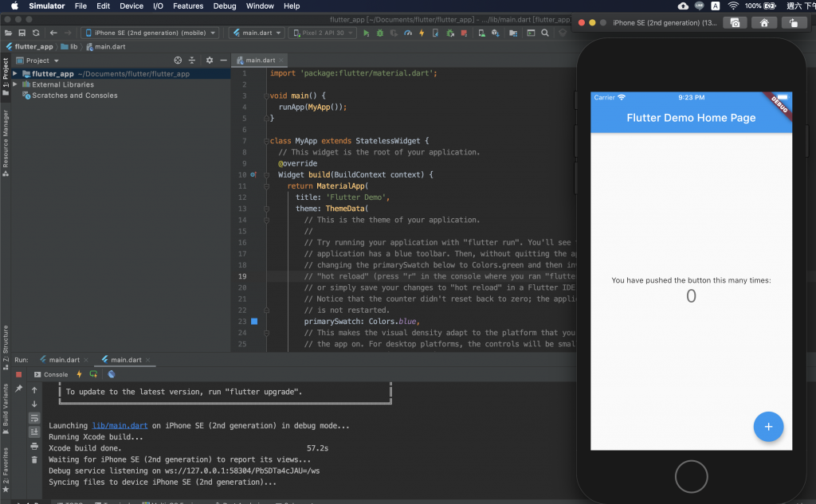The image size is (816, 504).
Task: Save all files with the floppy icon
Action: pyautogui.click(x=22, y=33)
